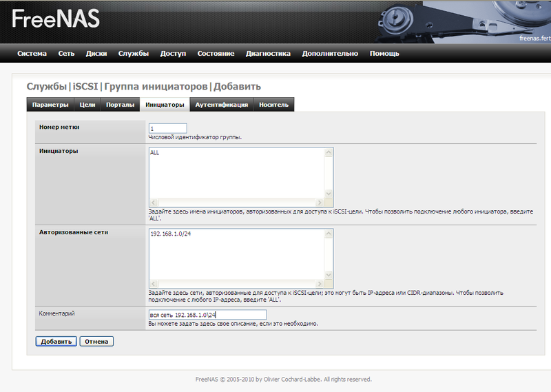This screenshot has height=392, width=551.
Task: Open the Диски menu
Action: pyautogui.click(x=96, y=54)
